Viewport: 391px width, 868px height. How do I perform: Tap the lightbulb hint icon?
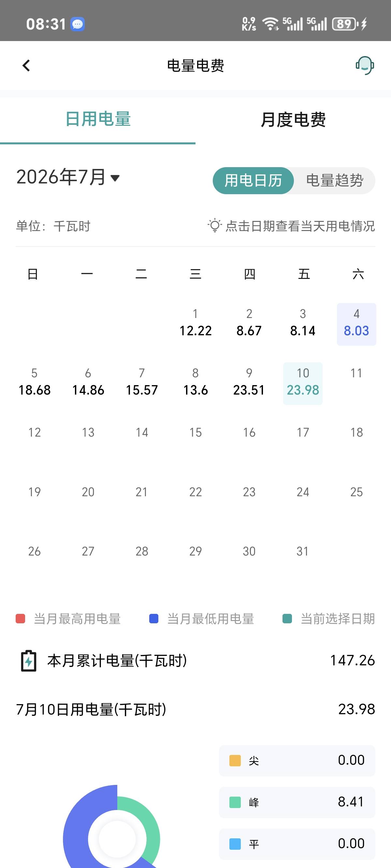(214, 226)
